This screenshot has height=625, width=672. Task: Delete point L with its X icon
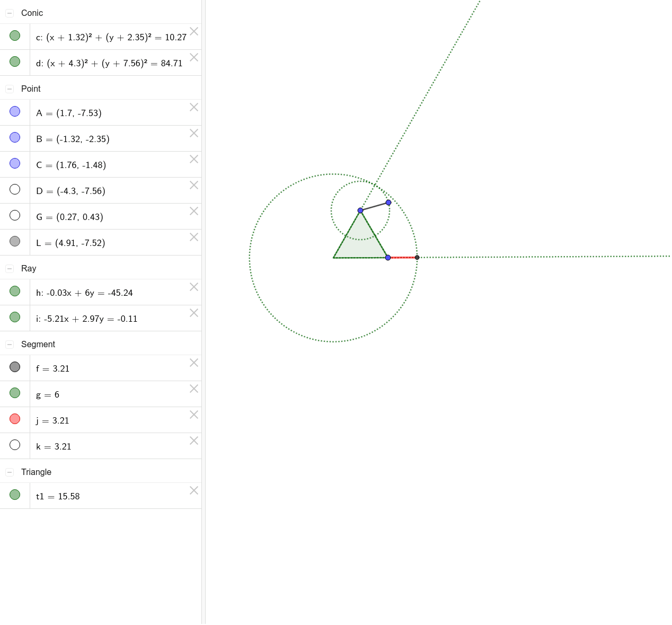pos(194,237)
